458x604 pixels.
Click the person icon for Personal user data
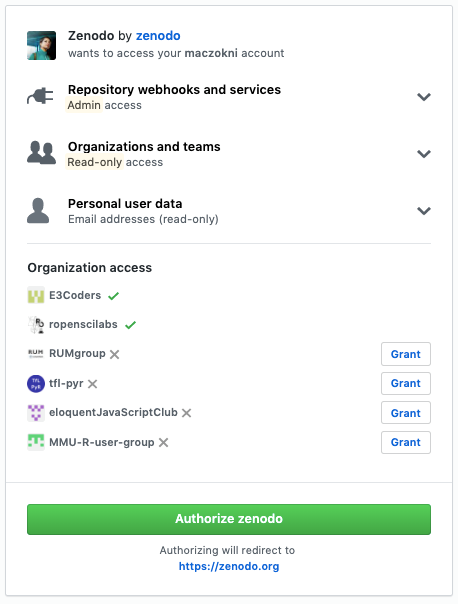tap(38, 211)
